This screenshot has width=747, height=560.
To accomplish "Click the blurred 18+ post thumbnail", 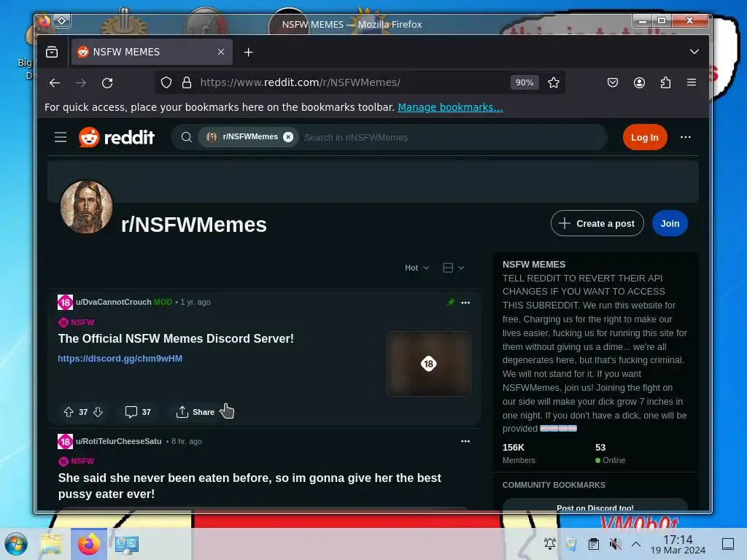I will point(429,363).
